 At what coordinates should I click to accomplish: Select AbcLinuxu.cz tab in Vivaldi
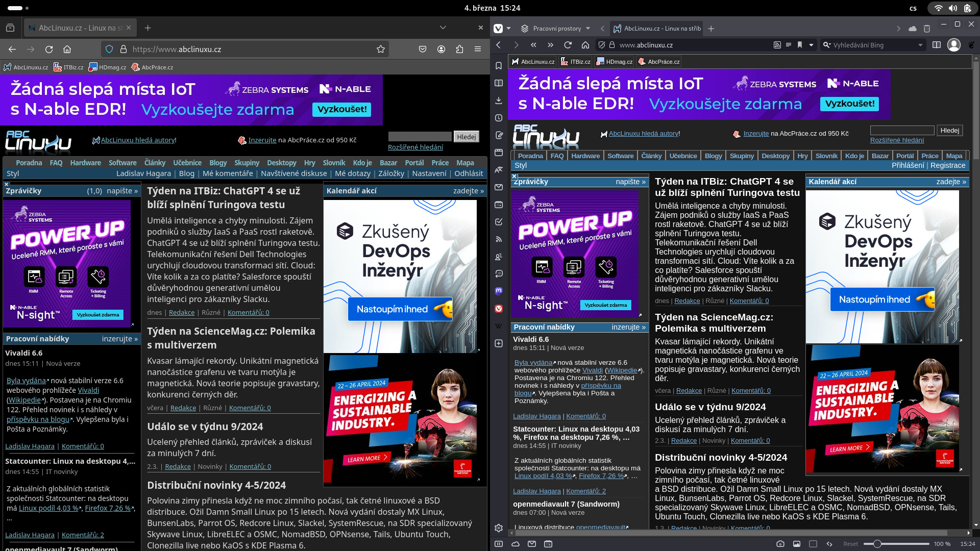pyautogui.click(x=656, y=29)
